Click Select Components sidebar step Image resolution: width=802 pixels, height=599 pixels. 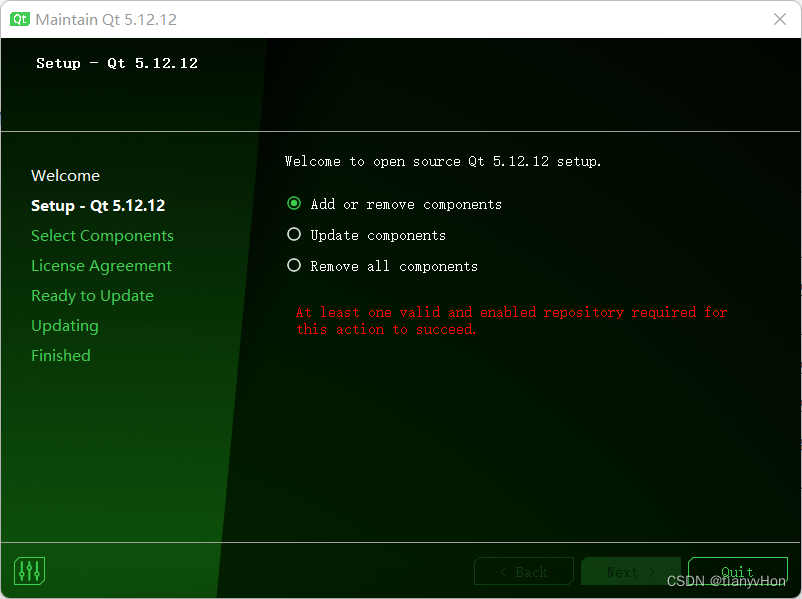(102, 236)
